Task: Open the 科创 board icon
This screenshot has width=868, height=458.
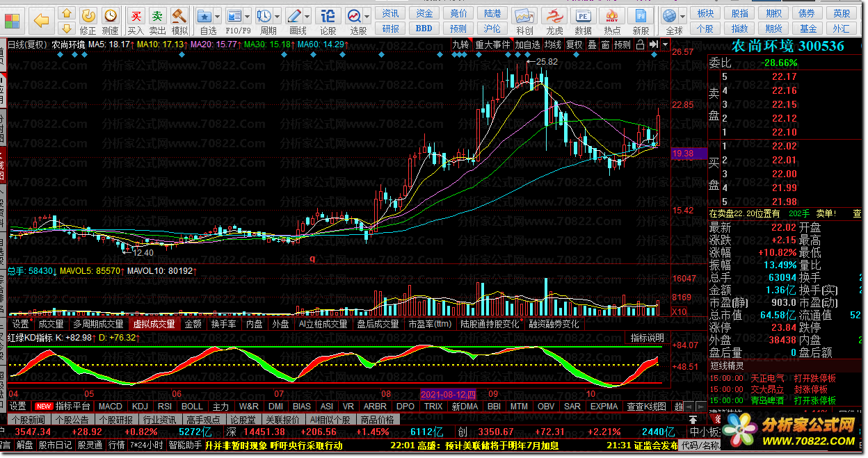Action: click(x=524, y=20)
